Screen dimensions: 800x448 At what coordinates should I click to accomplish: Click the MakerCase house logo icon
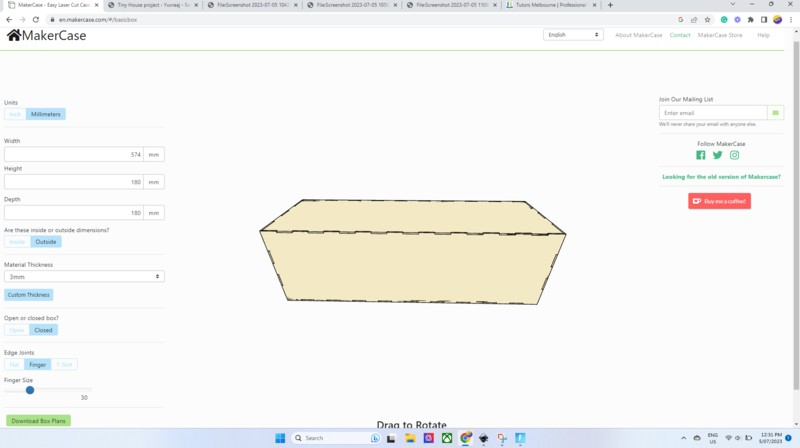(14, 35)
